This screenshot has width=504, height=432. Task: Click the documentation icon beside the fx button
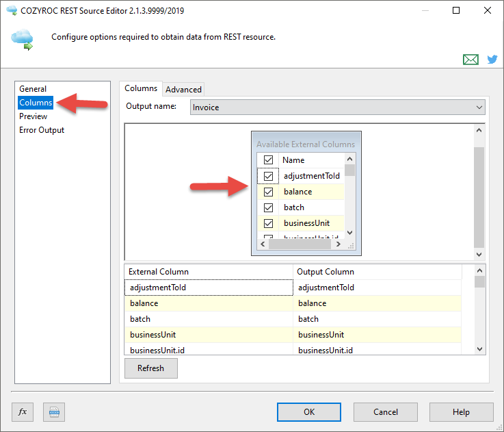(54, 411)
